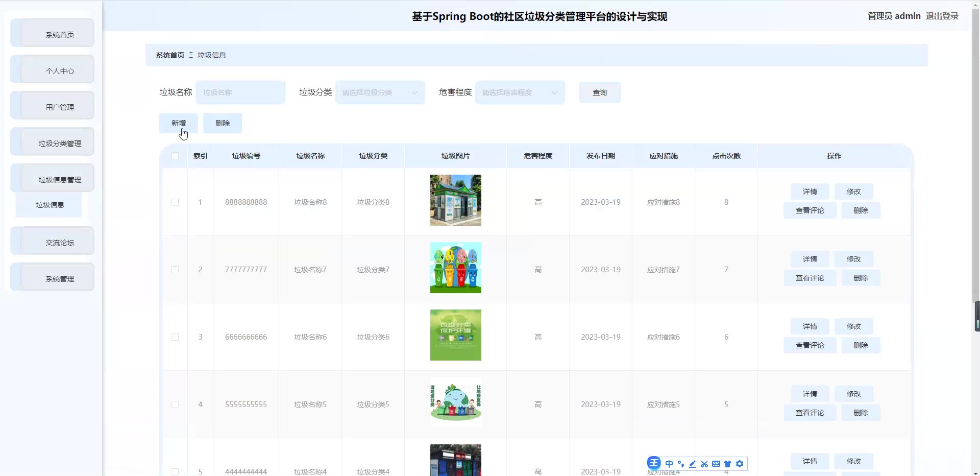
Task: Click the 垃圾编号 column header
Action: tap(246, 156)
